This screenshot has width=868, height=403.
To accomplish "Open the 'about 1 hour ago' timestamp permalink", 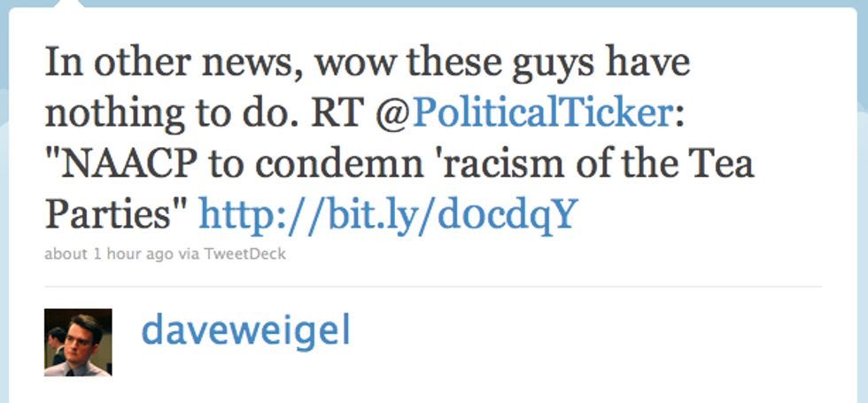I will point(108,255).
